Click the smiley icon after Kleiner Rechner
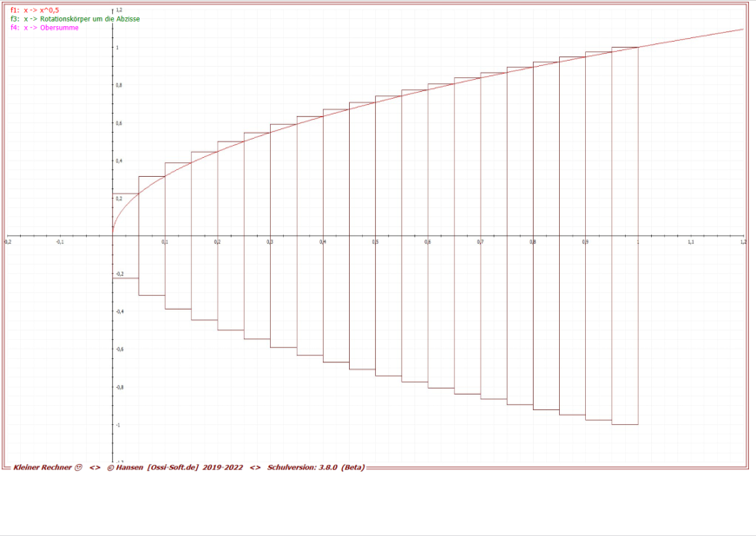The image size is (756, 536). [x=78, y=467]
